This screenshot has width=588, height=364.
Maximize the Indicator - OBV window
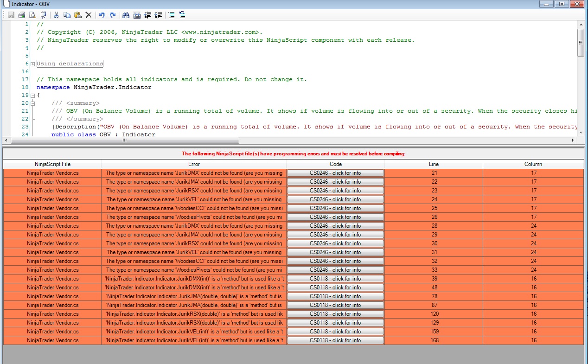click(x=562, y=4)
